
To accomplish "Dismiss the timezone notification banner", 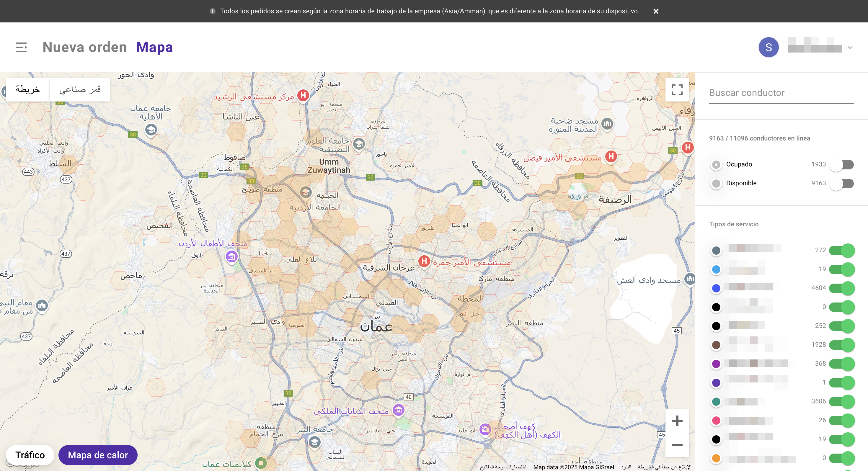I will [x=656, y=11].
